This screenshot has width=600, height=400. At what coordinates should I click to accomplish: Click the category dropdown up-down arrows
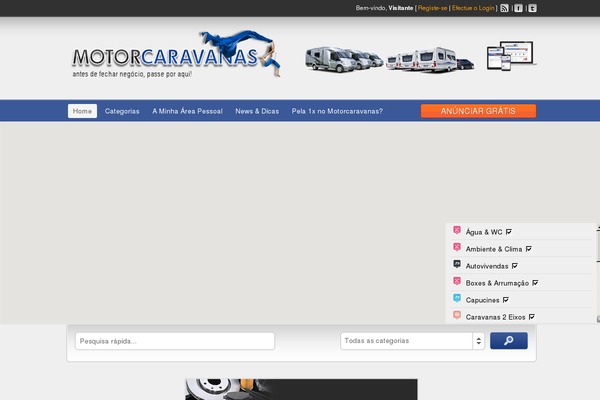pos(478,341)
